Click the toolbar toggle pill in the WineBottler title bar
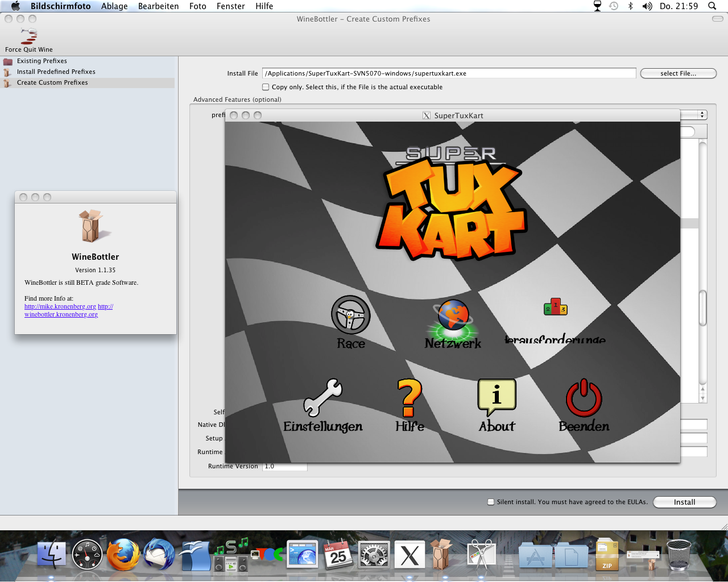The width and height of the screenshot is (728, 582). tap(718, 19)
